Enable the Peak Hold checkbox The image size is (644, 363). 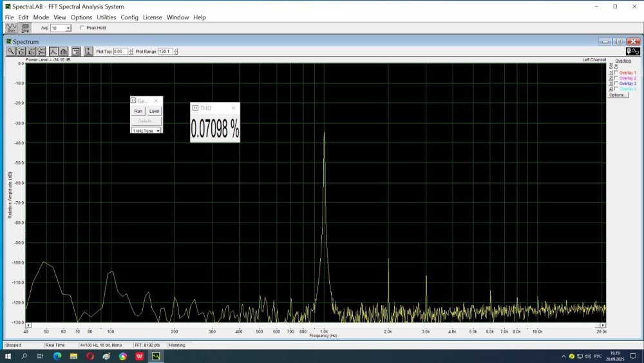(x=82, y=28)
